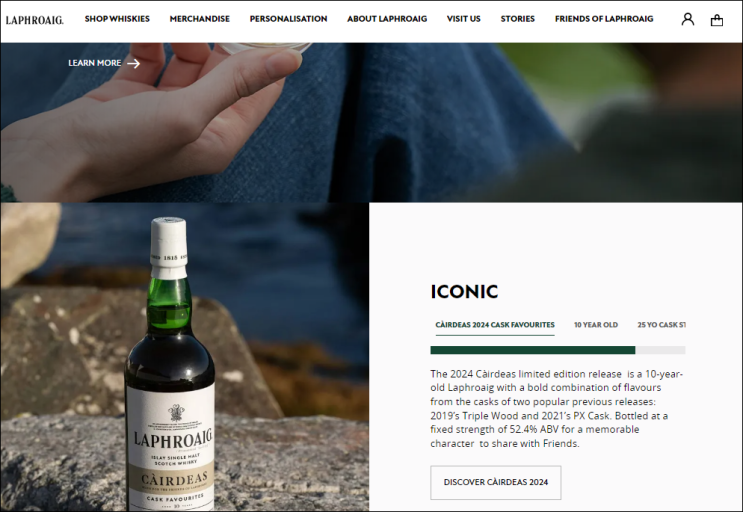Click the grey end of the progress bar
Screen dimensions: 743x512
point(661,350)
